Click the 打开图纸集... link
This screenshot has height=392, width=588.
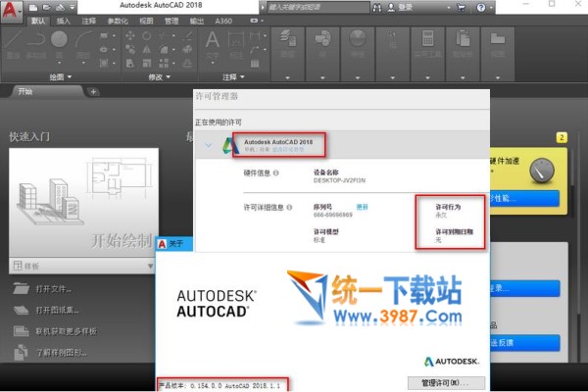[57, 311]
